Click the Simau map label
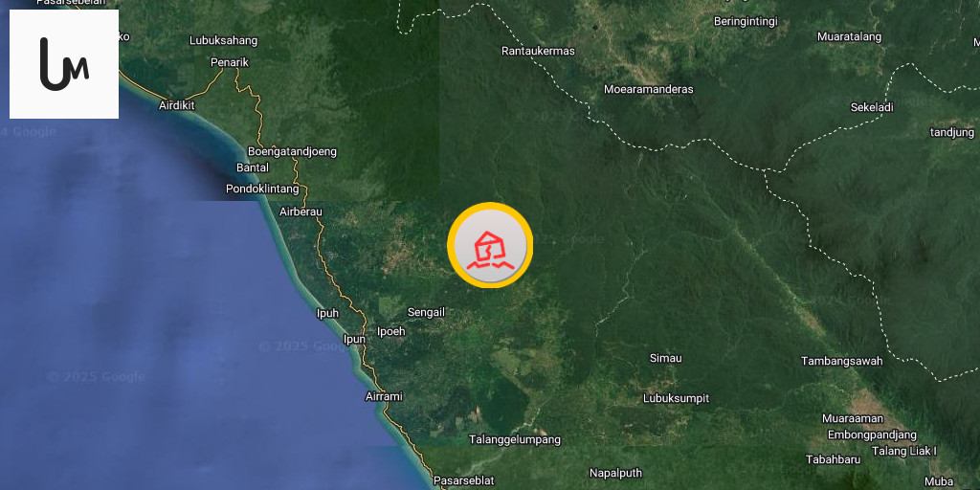 pyautogui.click(x=666, y=359)
